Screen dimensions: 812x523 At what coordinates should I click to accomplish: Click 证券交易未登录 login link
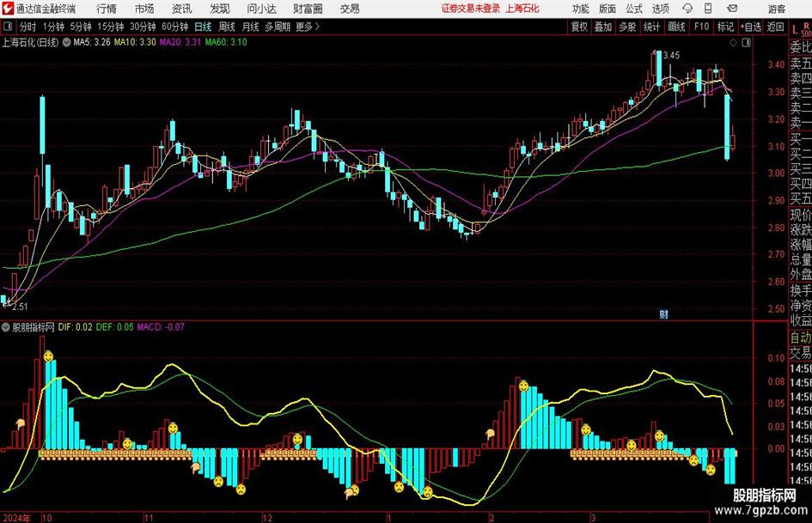471,9
